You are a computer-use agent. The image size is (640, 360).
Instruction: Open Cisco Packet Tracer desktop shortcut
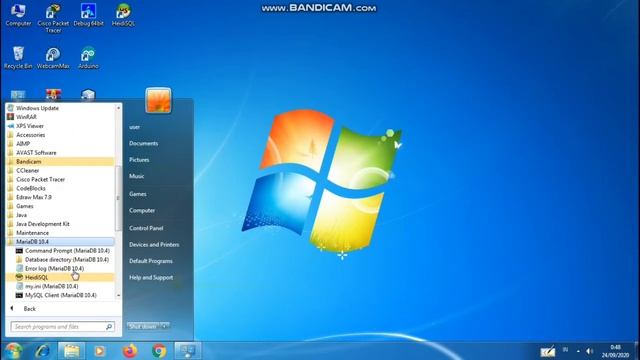[x=53, y=18]
